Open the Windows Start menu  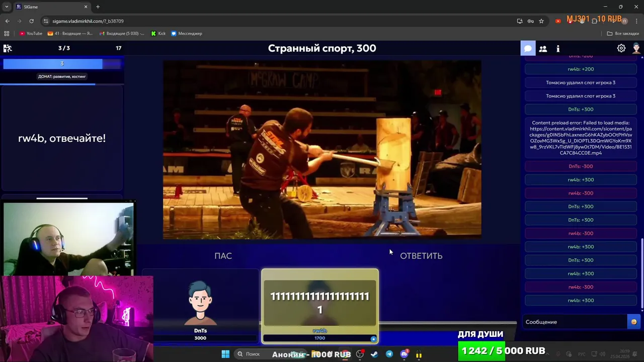click(225, 354)
